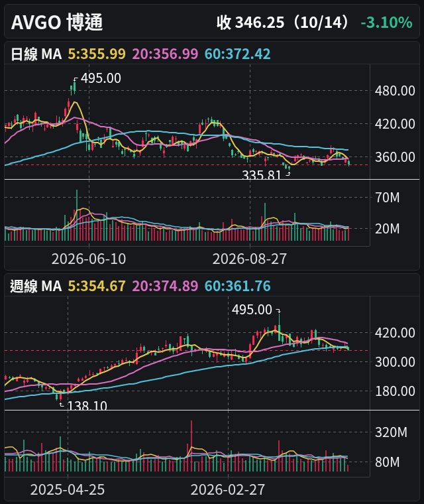Click the 335.81 low marker on daily chart
424x504 pixels.
click(262, 175)
